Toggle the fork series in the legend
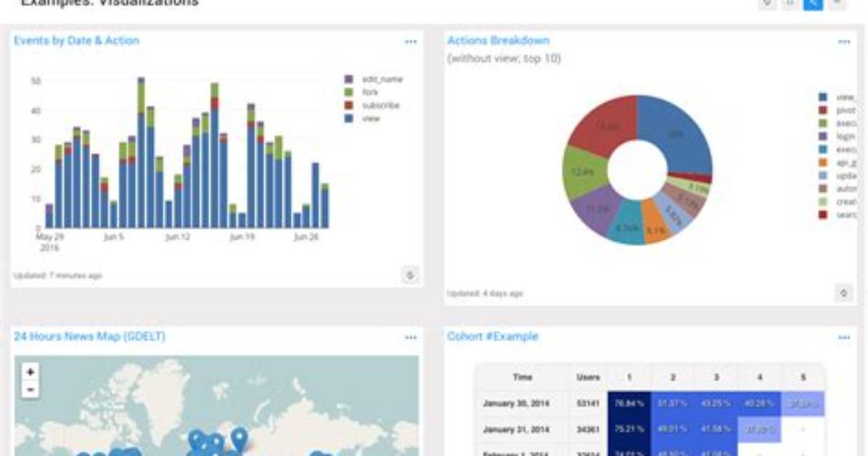Screen dimensions: 868x456 [x=370, y=92]
